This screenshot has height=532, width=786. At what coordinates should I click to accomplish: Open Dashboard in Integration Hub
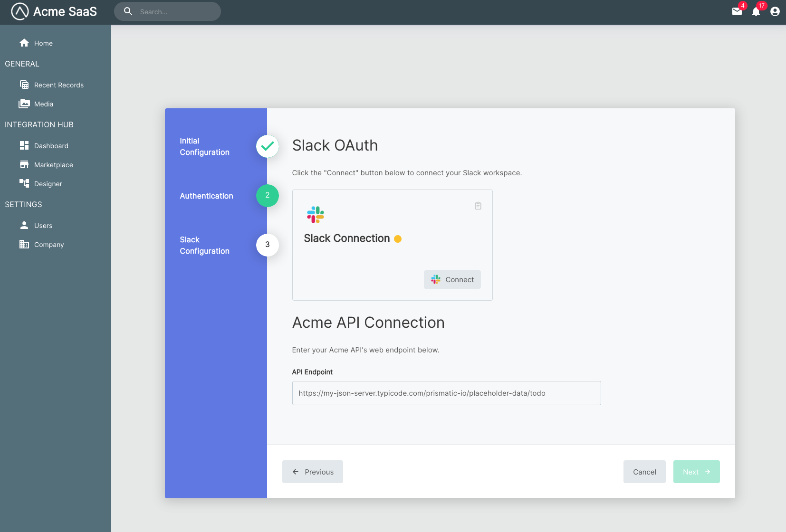[x=51, y=146]
